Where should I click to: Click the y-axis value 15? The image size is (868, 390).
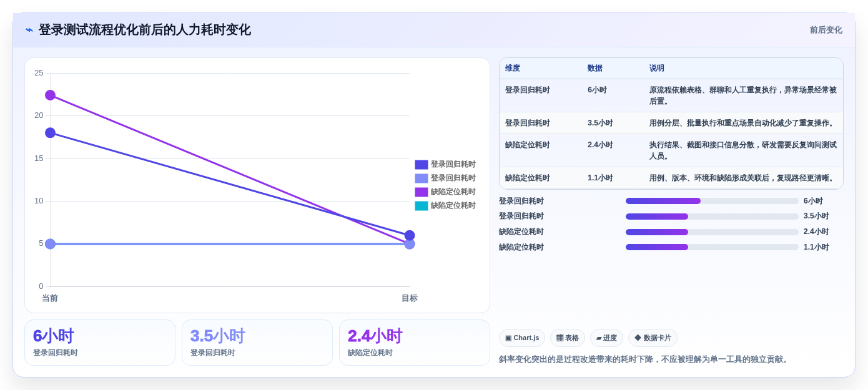click(39, 158)
